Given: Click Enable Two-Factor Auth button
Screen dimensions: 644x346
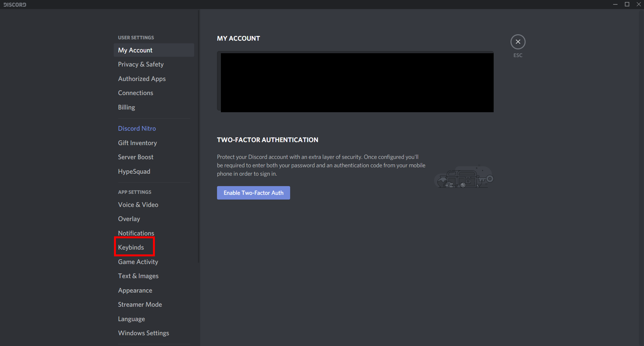Looking at the screenshot, I should [x=253, y=193].
